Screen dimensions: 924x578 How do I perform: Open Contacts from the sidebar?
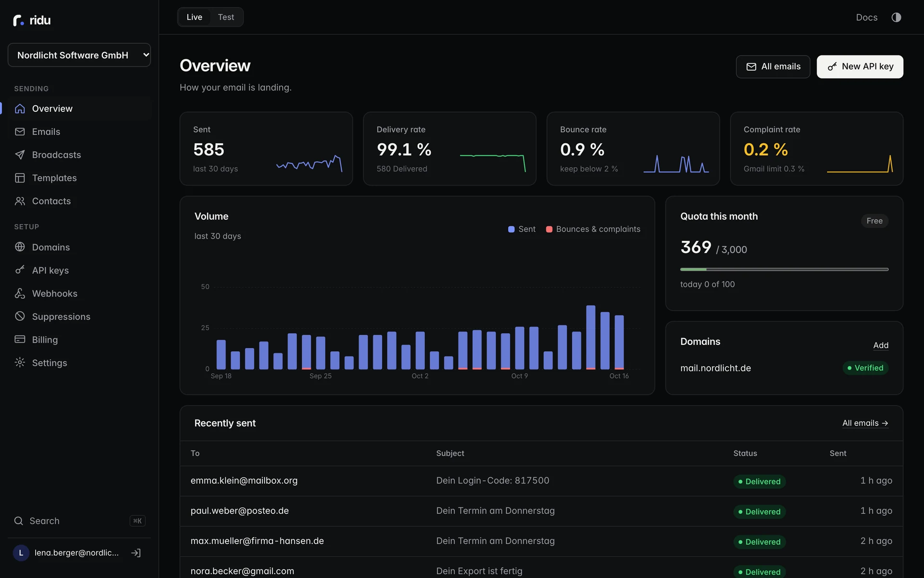pos(79,201)
